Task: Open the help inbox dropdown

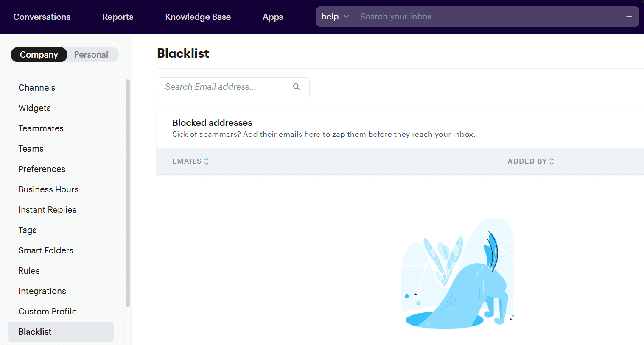Action: coord(335,17)
